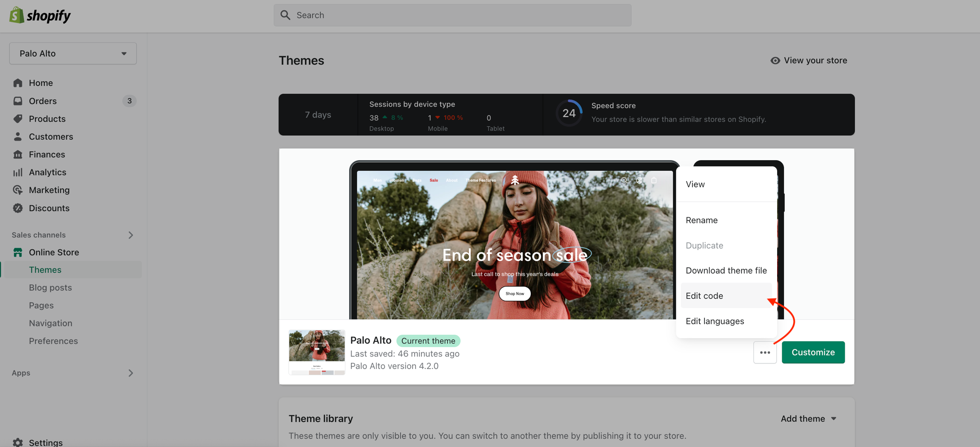Expand the Sales channels section
The width and height of the screenshot is (980, 447).
(x=131, y=235)
